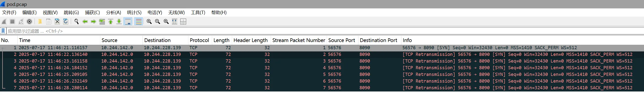Viewport: 644px width, 112px height.
Task: Jump to the last packet icon
Action: click(x=119, y=22)
